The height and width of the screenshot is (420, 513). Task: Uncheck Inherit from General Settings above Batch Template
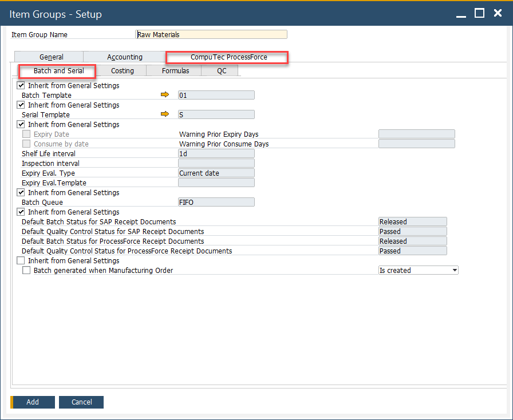(21, 86)
